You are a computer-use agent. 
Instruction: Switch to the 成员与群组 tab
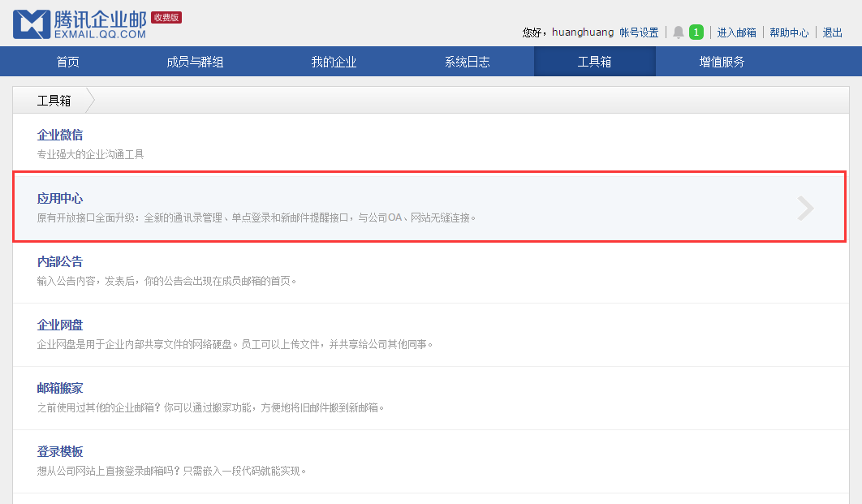coord(195,62)
